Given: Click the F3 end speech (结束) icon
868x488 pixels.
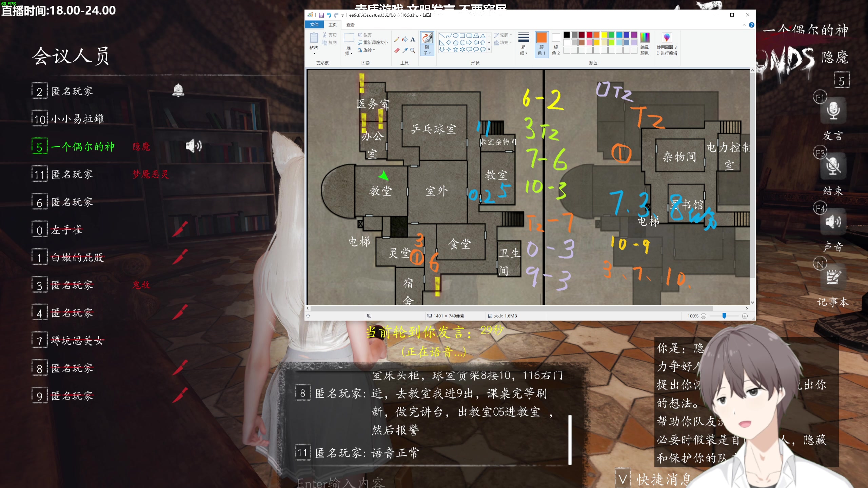Looking at the screenshot, I should pos(833,166).
